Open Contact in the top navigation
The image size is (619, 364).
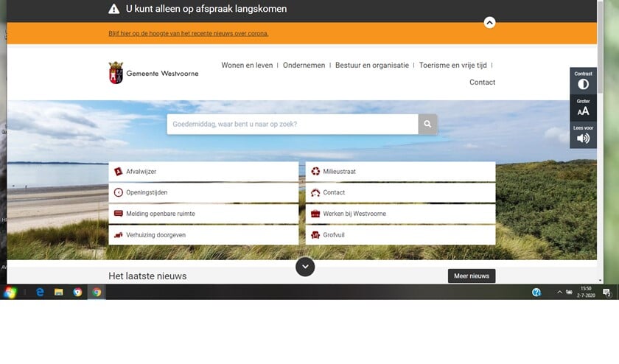point(482,82)
